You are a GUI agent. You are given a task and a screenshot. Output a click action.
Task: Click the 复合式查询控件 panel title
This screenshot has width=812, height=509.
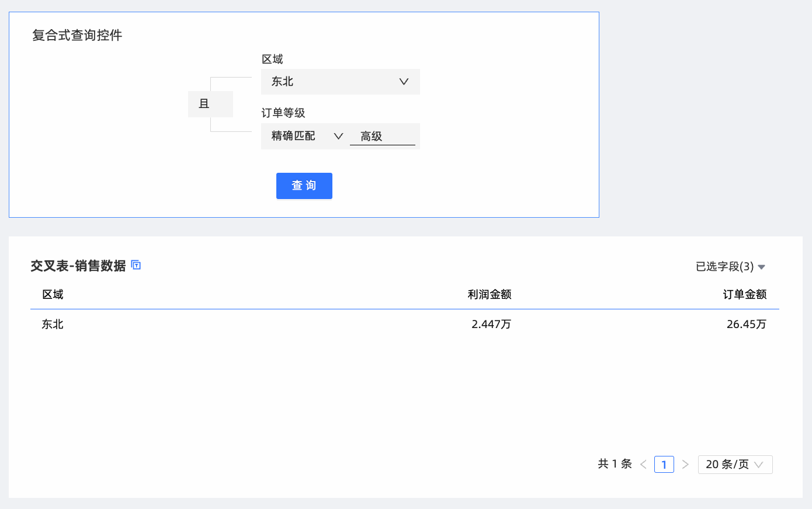point(77,36)
